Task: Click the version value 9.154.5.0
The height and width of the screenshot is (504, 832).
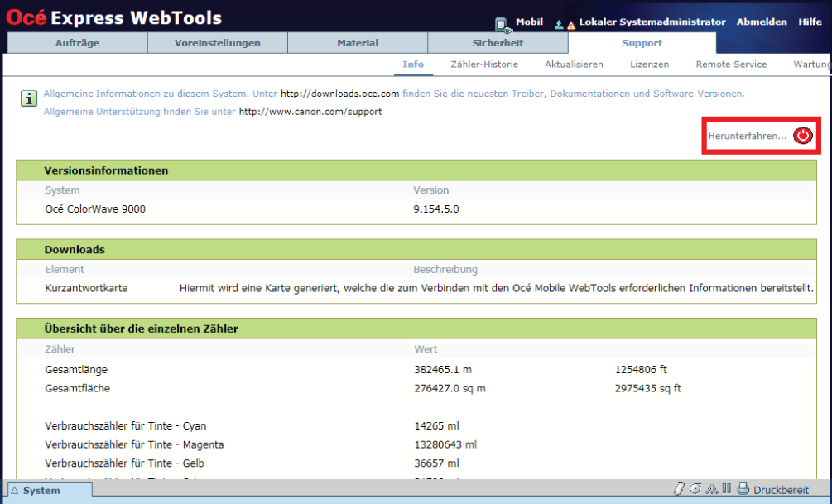Action: 436,209
